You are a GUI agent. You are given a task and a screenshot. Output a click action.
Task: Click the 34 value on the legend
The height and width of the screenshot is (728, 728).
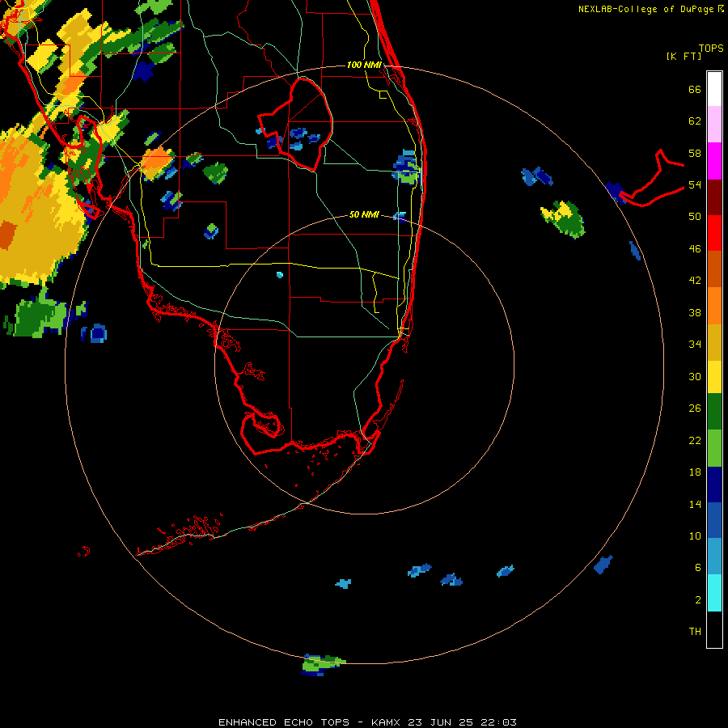tap(695, 345)
